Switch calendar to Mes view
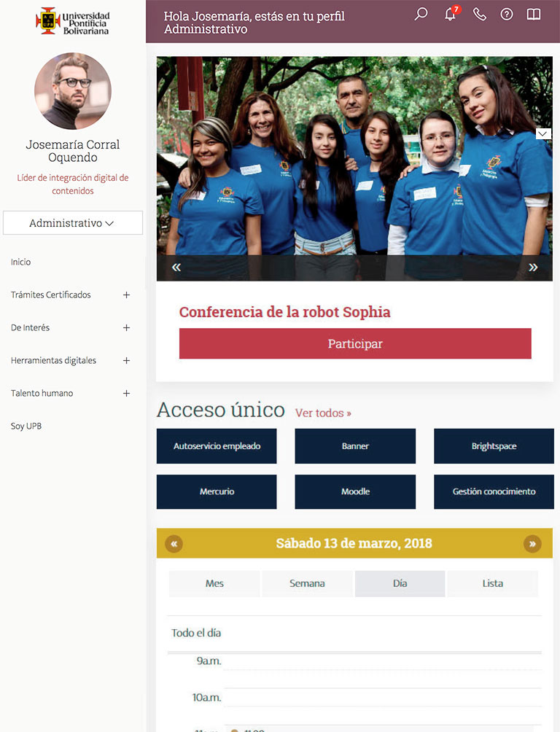 coord(214,583)
